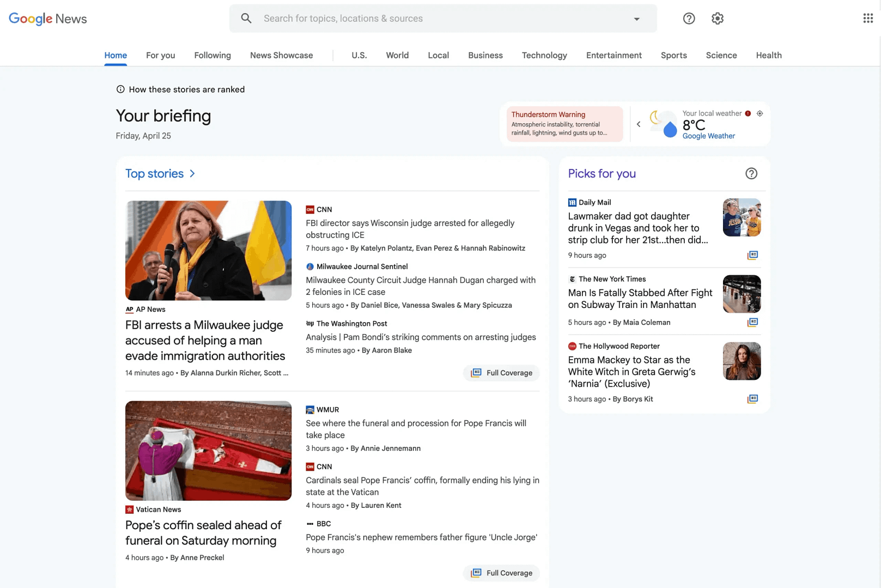Open Pope Francis's nephew remembers article
The width and height of the screenshot is (881, 588).
[x=422, y=537]
